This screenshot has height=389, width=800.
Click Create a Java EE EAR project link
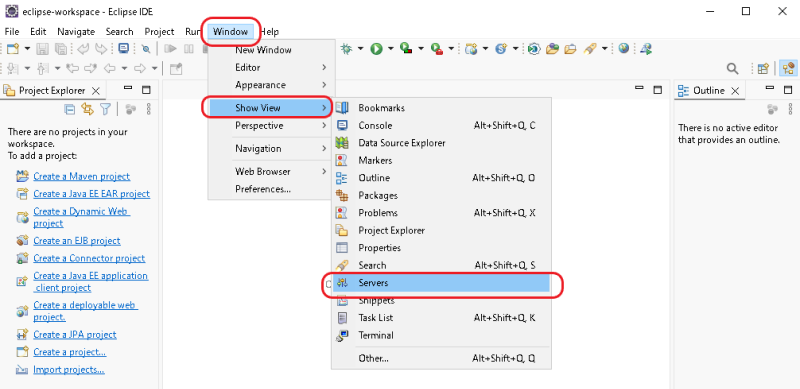pos(91,193)
